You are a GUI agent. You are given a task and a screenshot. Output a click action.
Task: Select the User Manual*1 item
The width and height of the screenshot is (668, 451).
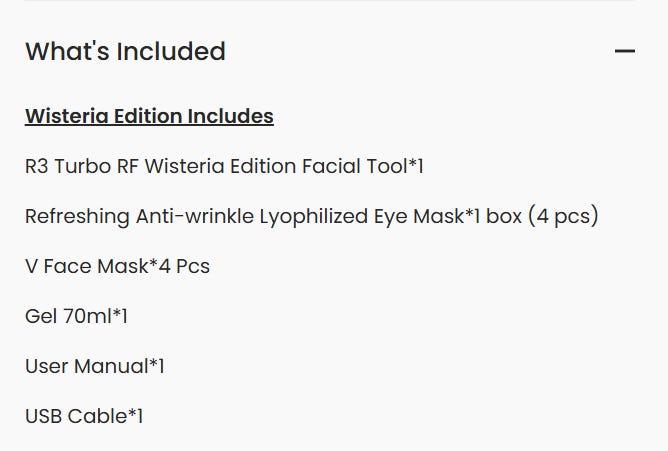95,366
